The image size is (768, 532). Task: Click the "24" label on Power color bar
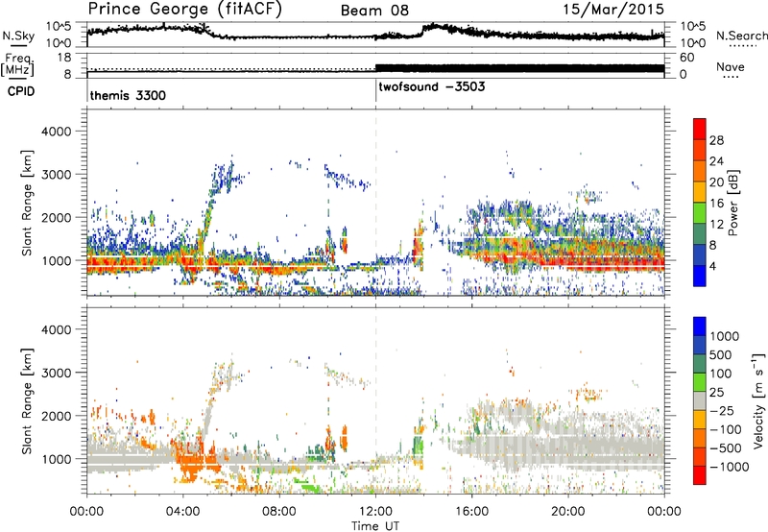pos(716,161)
